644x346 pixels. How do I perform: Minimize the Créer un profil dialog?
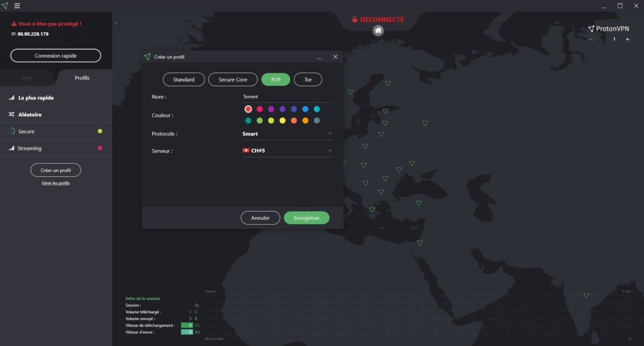[x=319, y=57]
